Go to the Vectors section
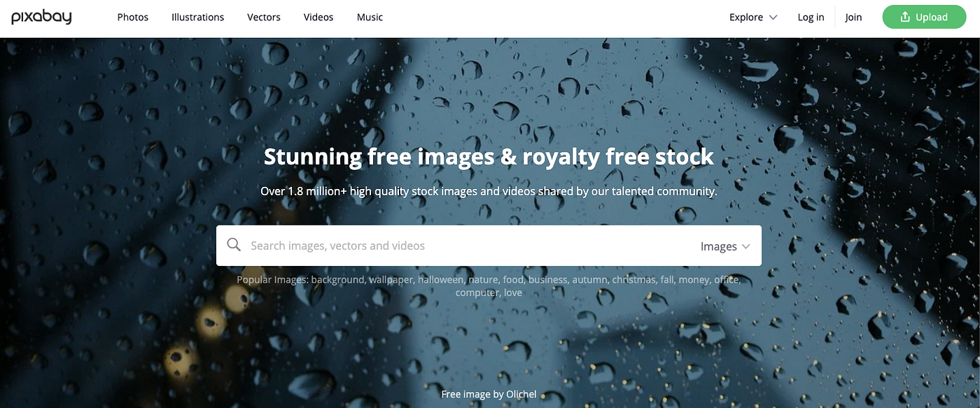This screenshot has width=980, height=408. pyautogui.click(x=264, y=17)
